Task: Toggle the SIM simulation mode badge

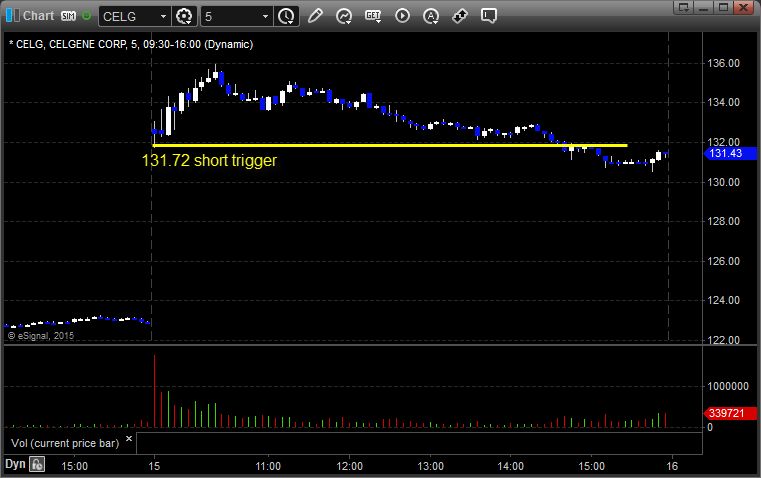Action: (x=68, y=16)
